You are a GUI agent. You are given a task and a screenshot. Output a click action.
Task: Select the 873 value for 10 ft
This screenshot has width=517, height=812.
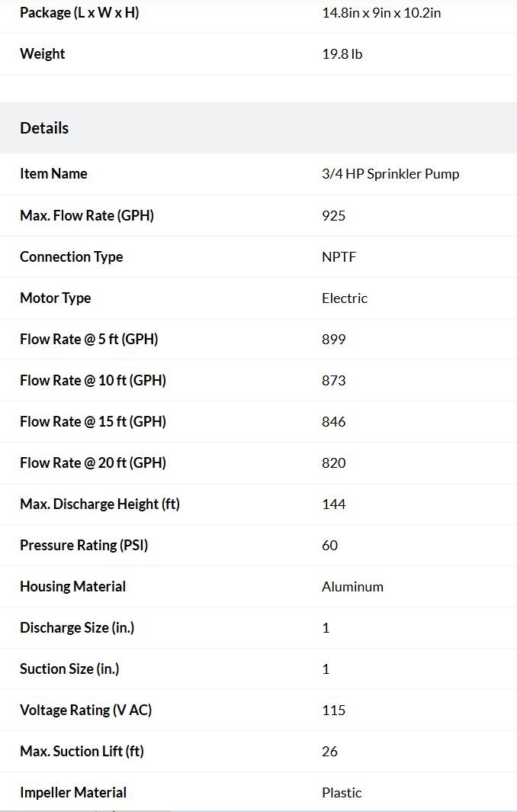click(x=333, y=381)
